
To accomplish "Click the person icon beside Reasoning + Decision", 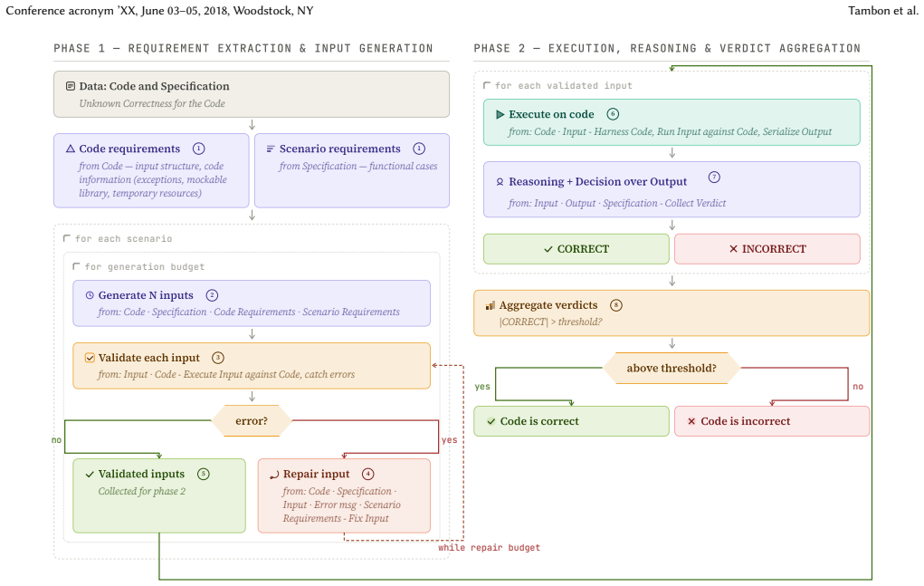I will 500,182.
